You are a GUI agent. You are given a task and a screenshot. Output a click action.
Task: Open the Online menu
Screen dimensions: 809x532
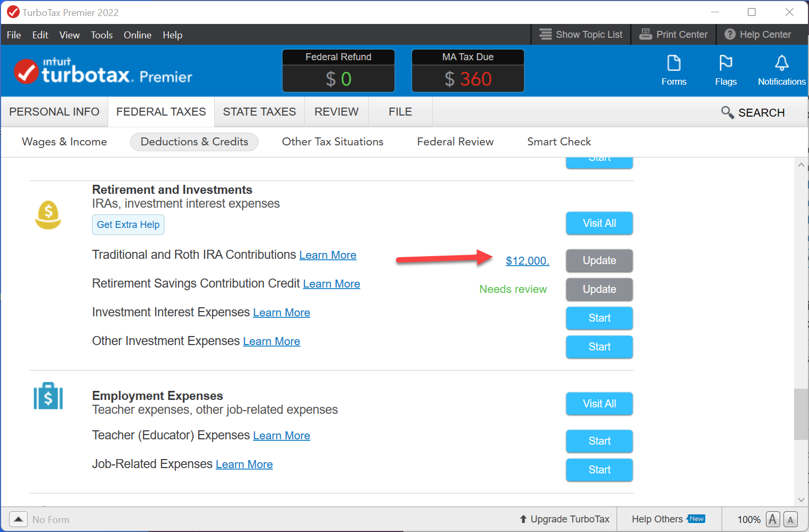coord(137,35)
